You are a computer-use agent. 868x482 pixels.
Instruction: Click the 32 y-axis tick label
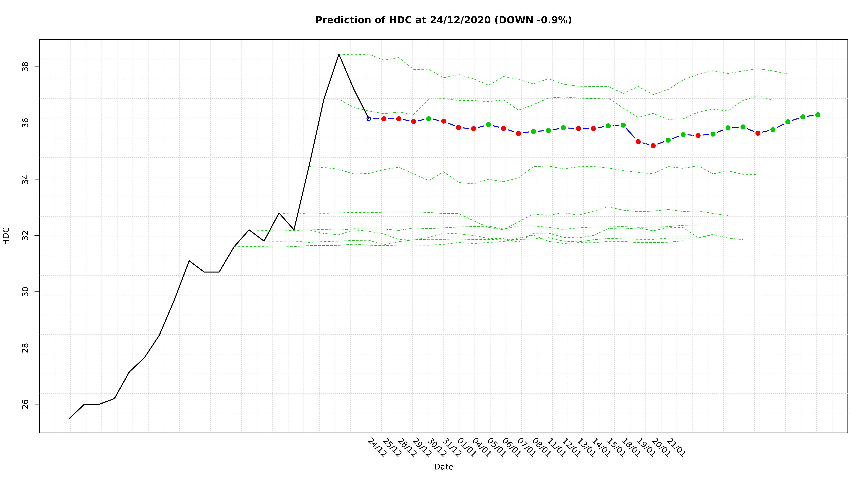coord(26,235)
